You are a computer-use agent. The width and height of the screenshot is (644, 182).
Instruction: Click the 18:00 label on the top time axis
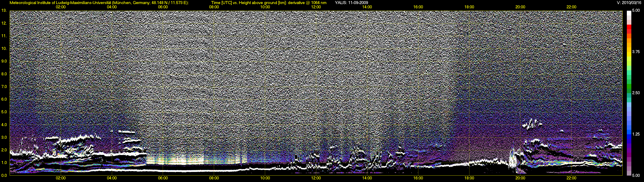click(469, 7)
